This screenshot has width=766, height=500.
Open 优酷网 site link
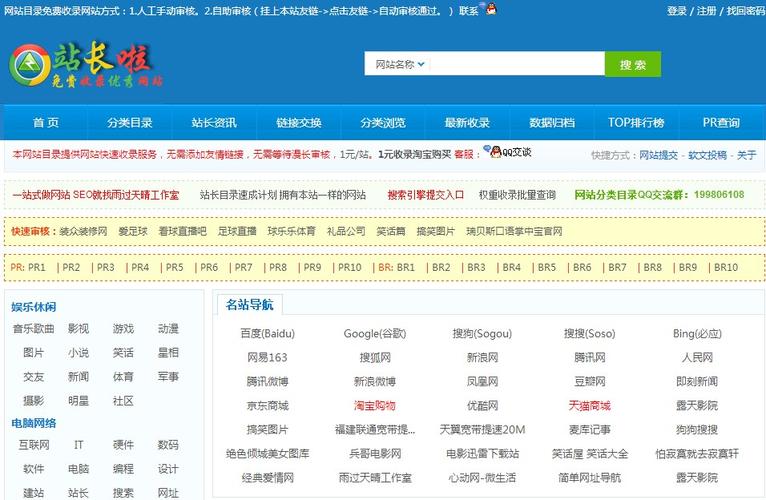click(x=482, y=406)
